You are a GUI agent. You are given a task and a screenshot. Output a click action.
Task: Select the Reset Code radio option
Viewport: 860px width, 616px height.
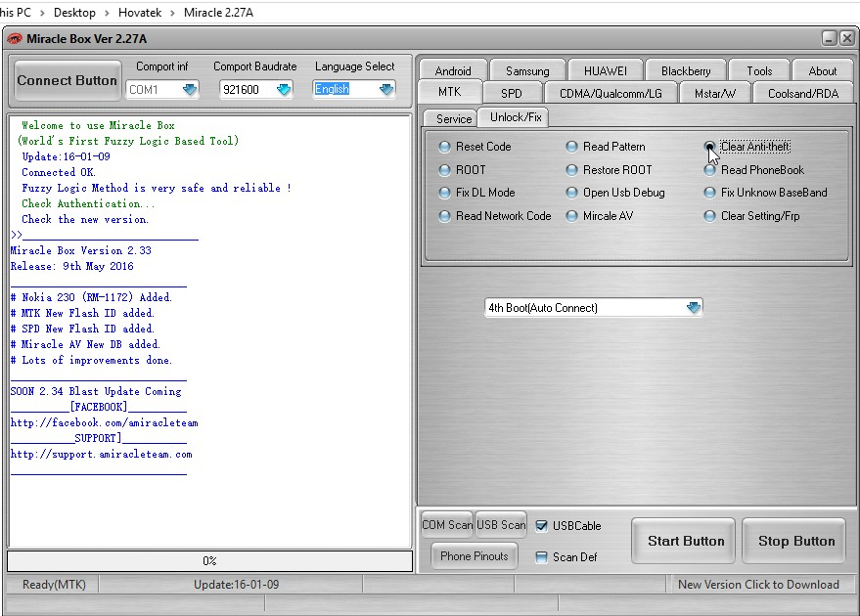[x=475, y=147]
